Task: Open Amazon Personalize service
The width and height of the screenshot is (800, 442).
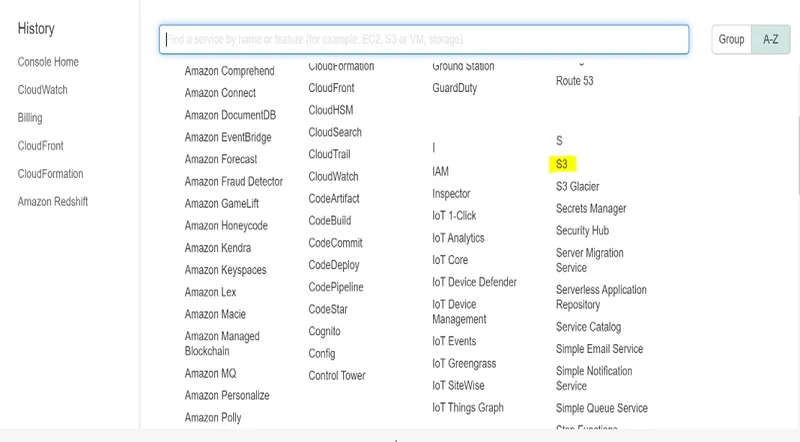Action: pos(227,396)
